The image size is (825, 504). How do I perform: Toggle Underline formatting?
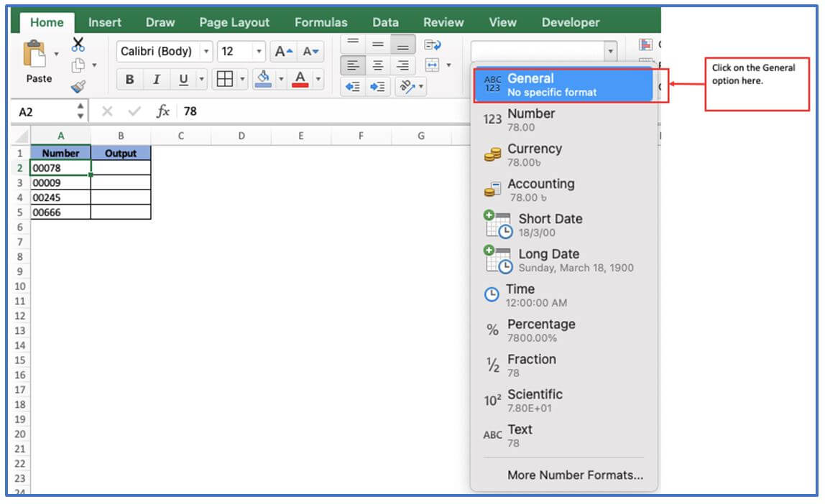[x=183, y=80]
